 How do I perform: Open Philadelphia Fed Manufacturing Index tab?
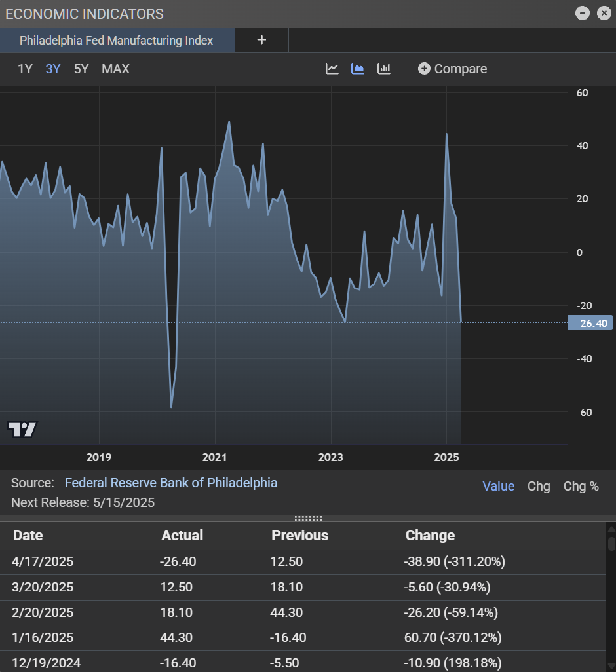(x=117, y=41)
